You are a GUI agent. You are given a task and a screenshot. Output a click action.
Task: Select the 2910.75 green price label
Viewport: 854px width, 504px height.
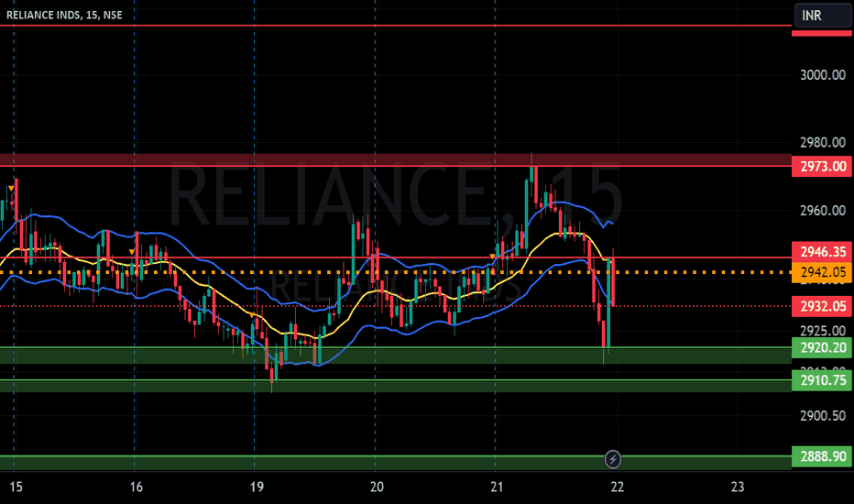click(822, 380)
